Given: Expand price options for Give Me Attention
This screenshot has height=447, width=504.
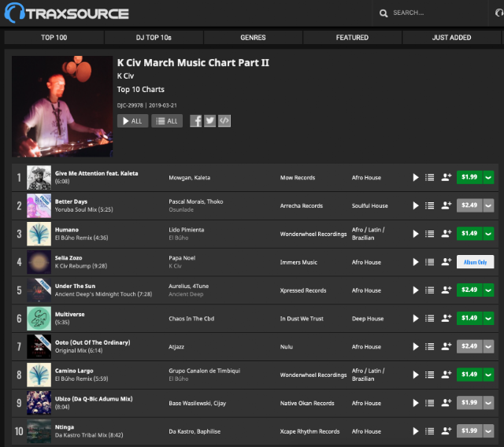Looking at the screenshot, I should point(488,177).
